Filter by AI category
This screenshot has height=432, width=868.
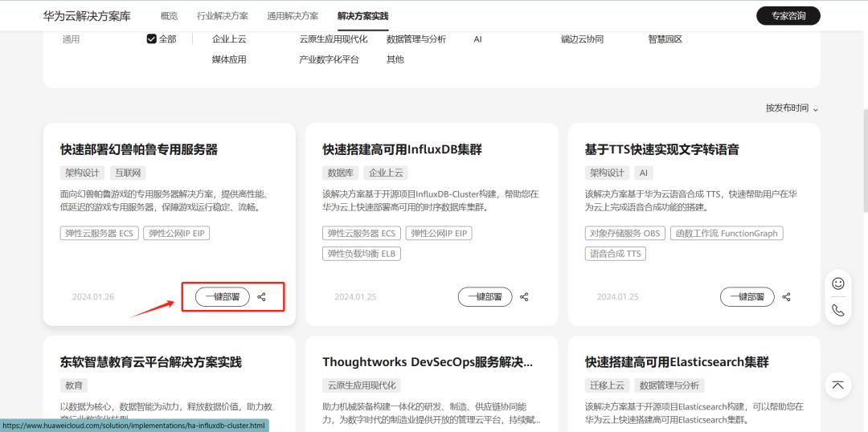(x=477, y=39)
